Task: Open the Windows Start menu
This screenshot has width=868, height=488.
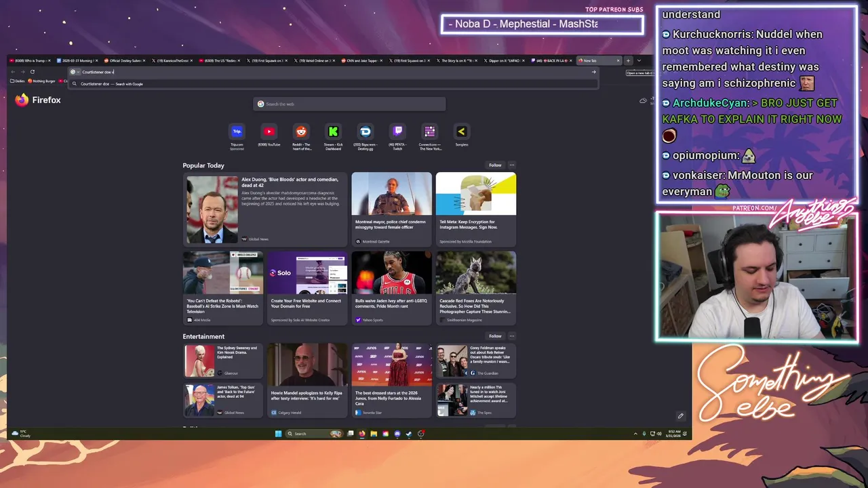Action: point(278,434)
